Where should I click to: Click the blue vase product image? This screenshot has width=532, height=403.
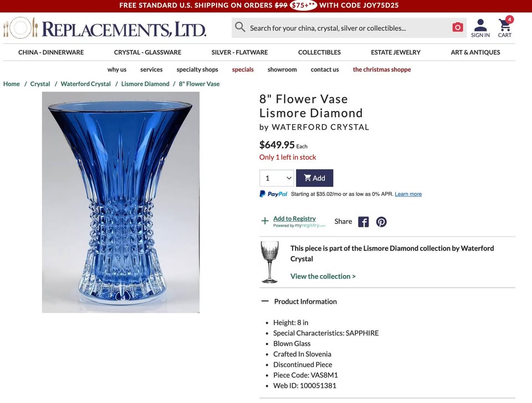click(x=121, y=202)
